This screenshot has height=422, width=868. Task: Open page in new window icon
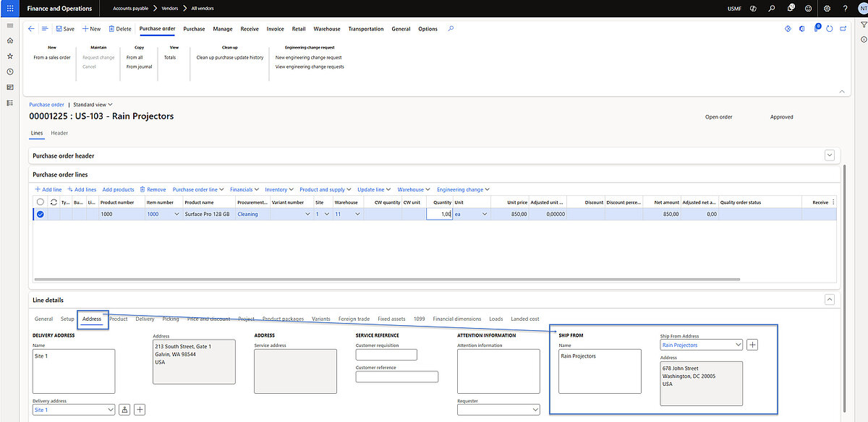pos(843,29)
